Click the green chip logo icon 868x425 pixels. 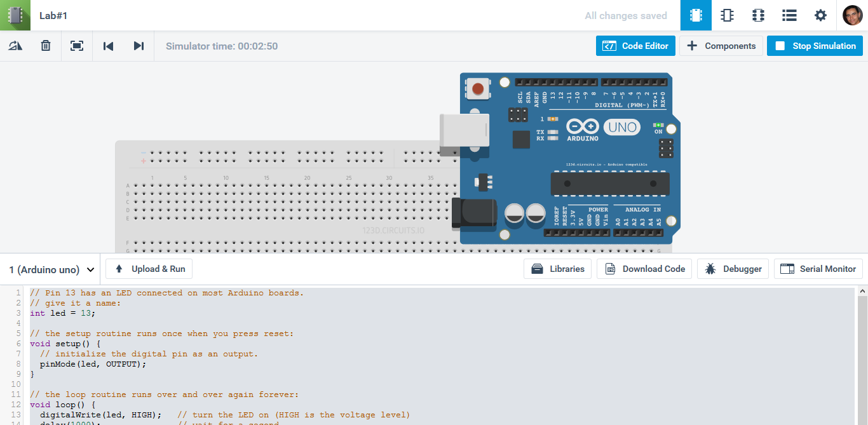click(x=15, y=15)
